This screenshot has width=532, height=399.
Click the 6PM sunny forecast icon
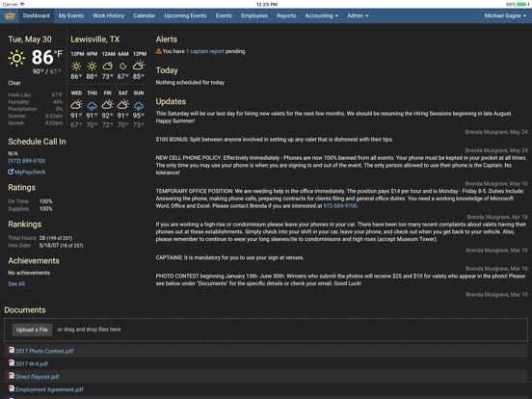[x=92, y=66]
